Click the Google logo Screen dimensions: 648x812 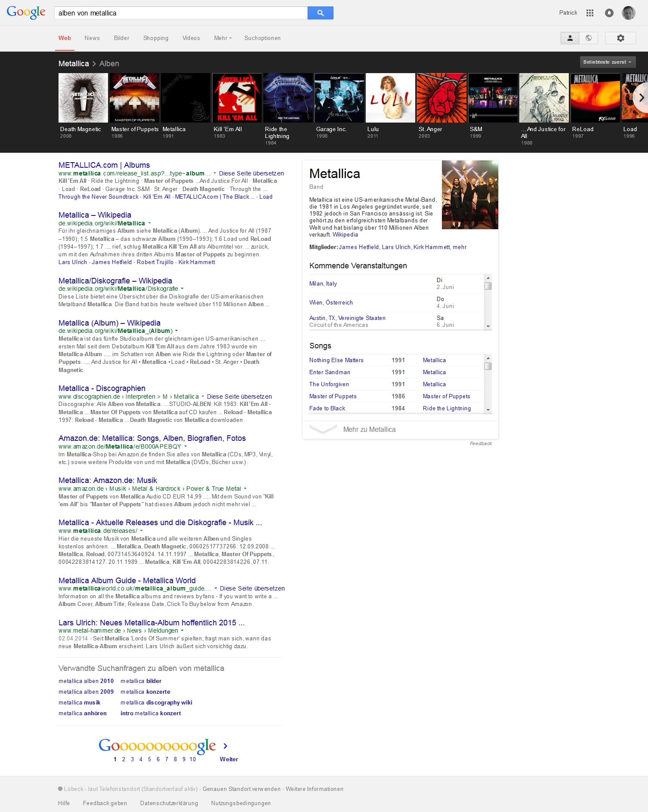[x=26, y=12]
